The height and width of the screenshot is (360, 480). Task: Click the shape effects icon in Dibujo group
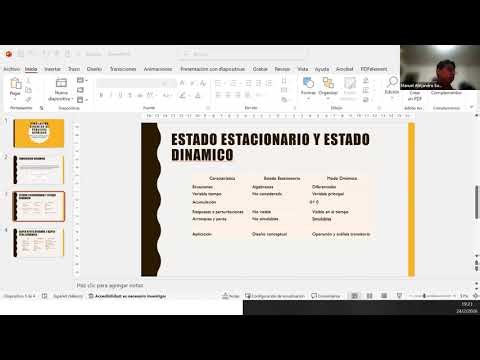pyautogui.click(x=366, y=99)
